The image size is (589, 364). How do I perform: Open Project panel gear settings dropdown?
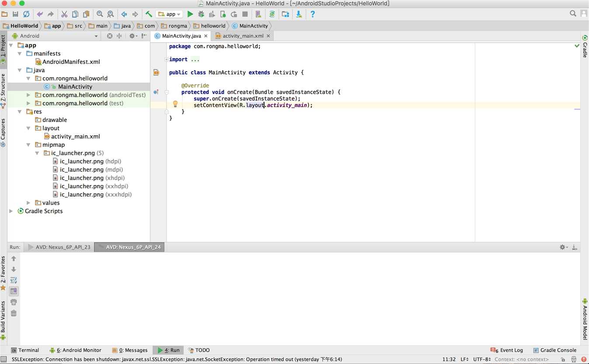[x=133, y=36]
